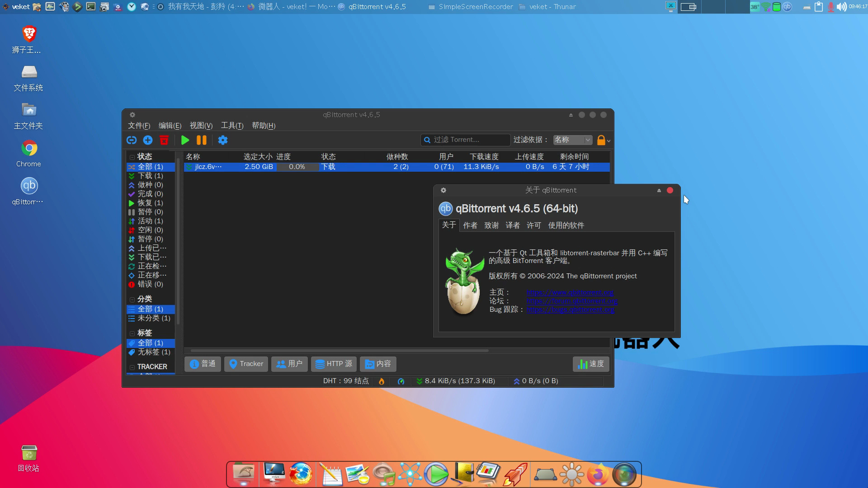Select 活动 (1) status filter
This screenshot has height=488, width=868.
tap(151, 221)
